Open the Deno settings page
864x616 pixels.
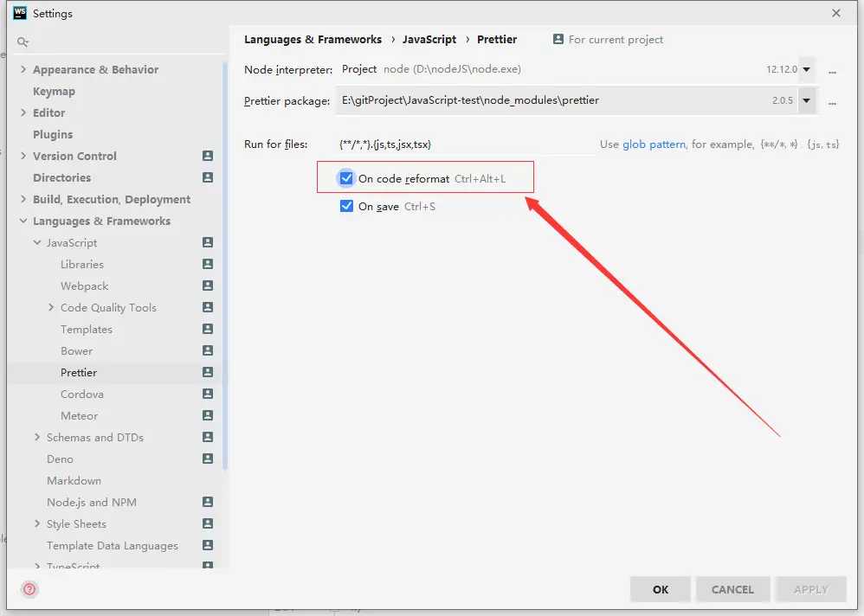pos(60,459)
